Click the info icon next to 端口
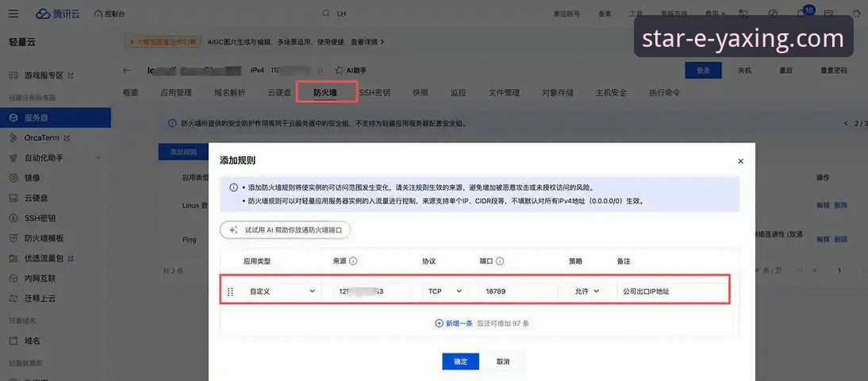 tap(500, 261)
